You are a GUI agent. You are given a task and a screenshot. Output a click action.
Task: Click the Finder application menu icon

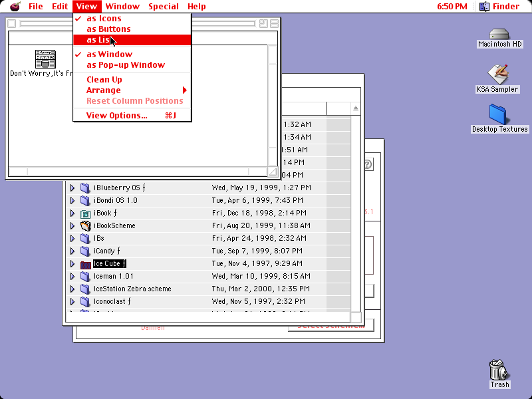click(484, 6)
